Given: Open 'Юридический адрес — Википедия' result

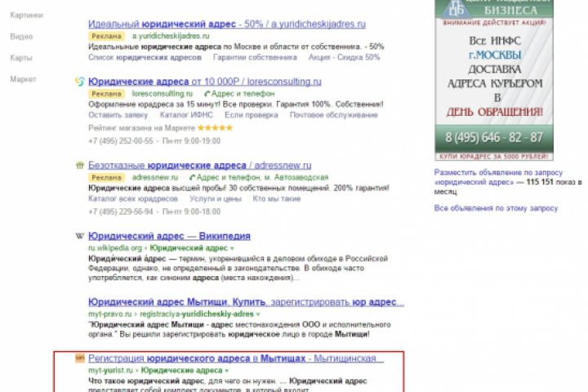Looking at the screenshot, I should click(x=170, y=236).
